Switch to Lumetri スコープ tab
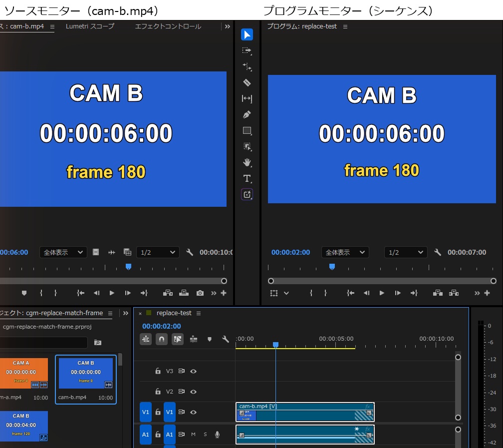 point(90,26)
